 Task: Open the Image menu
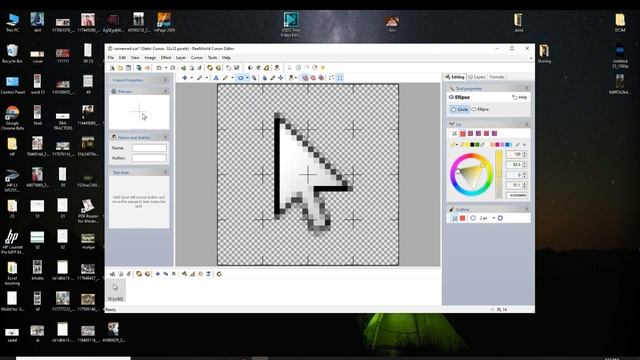pyautogui.click(x=150, y=58)
